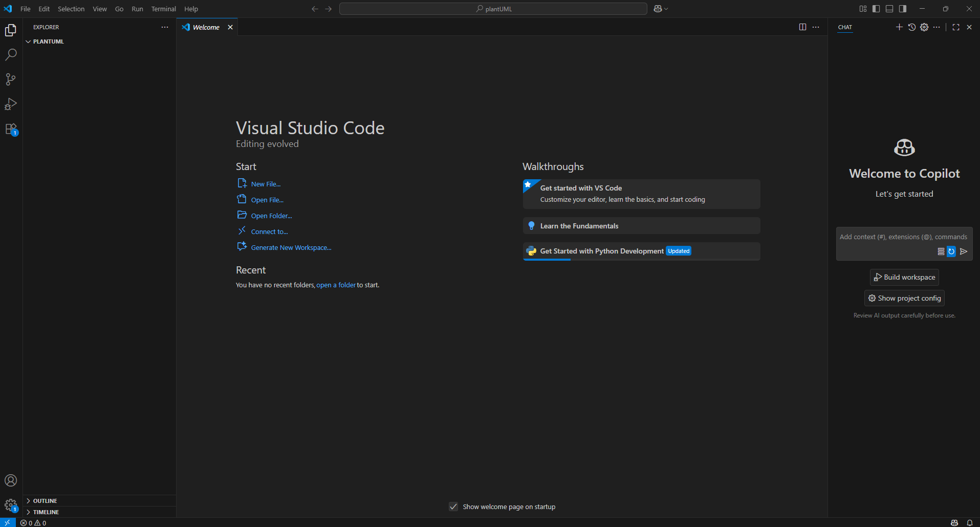Open the Run menu

click(137, 9)
